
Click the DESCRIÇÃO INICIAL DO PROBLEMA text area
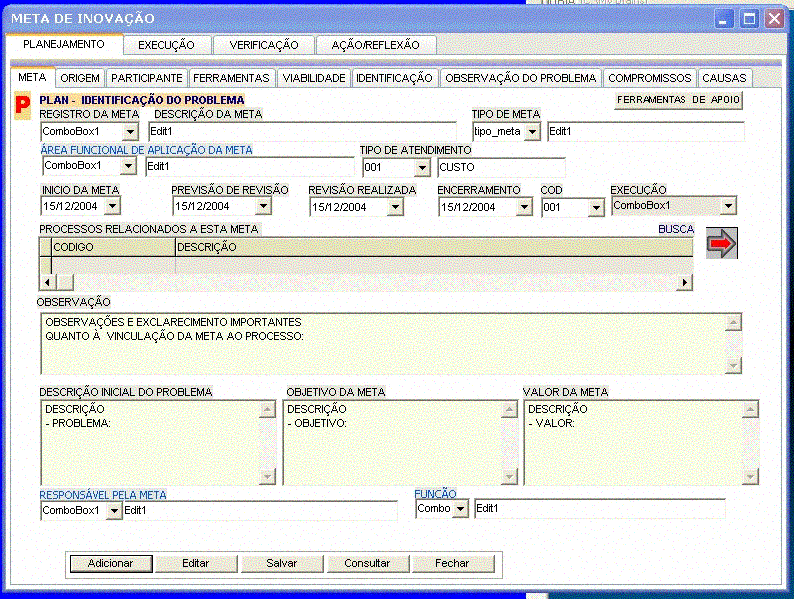pos(150,443)
